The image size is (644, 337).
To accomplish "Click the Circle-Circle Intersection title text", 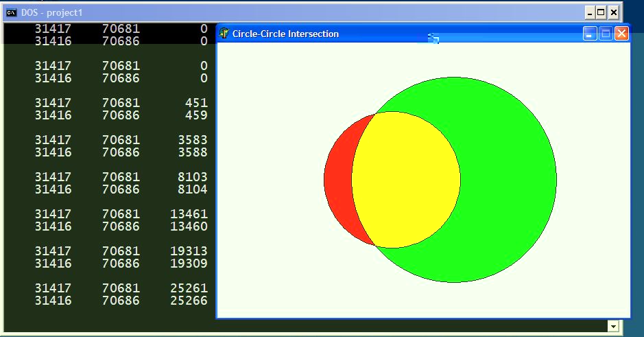I will [x=285, y=34].
